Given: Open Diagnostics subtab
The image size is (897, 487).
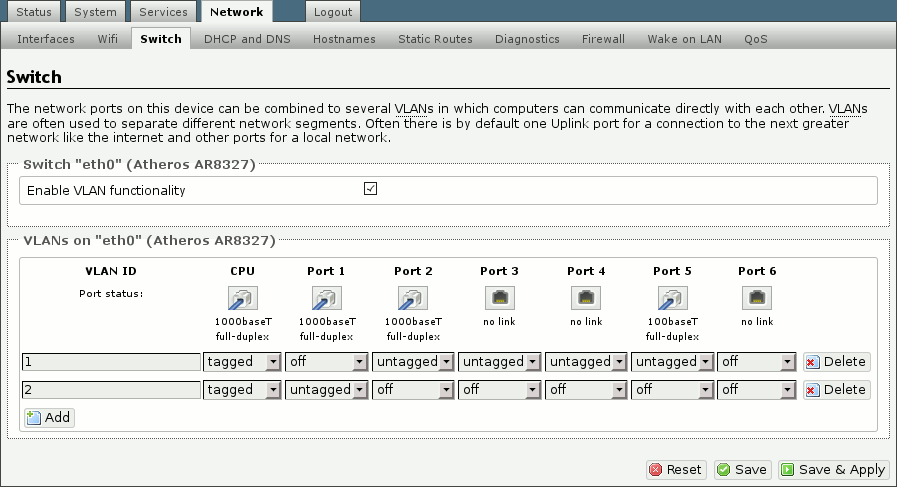Looking at the screenshot, I should point(527,39).
